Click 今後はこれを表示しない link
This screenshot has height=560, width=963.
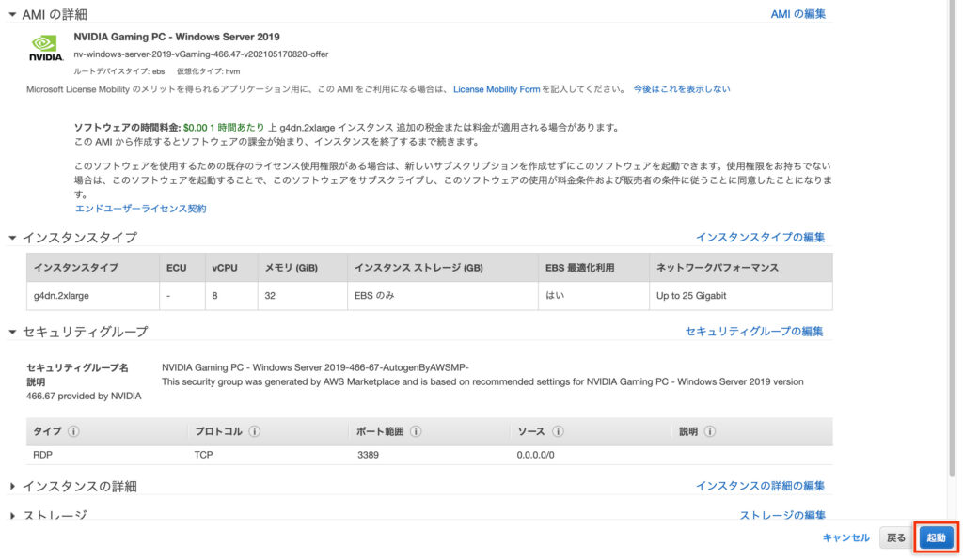point(682,89)
